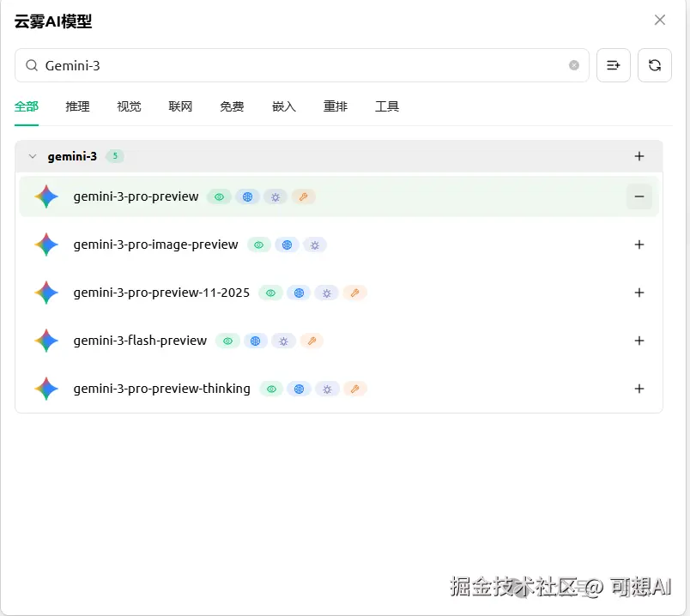Select the gemini-3-pro-preview-11-2025 model row

[161, 293]
